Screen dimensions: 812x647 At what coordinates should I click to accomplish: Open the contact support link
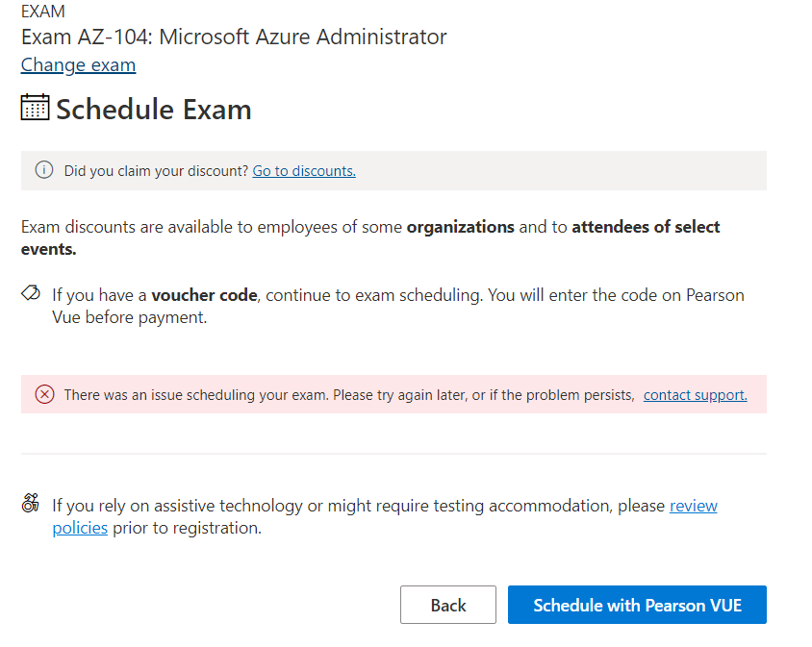695,395
